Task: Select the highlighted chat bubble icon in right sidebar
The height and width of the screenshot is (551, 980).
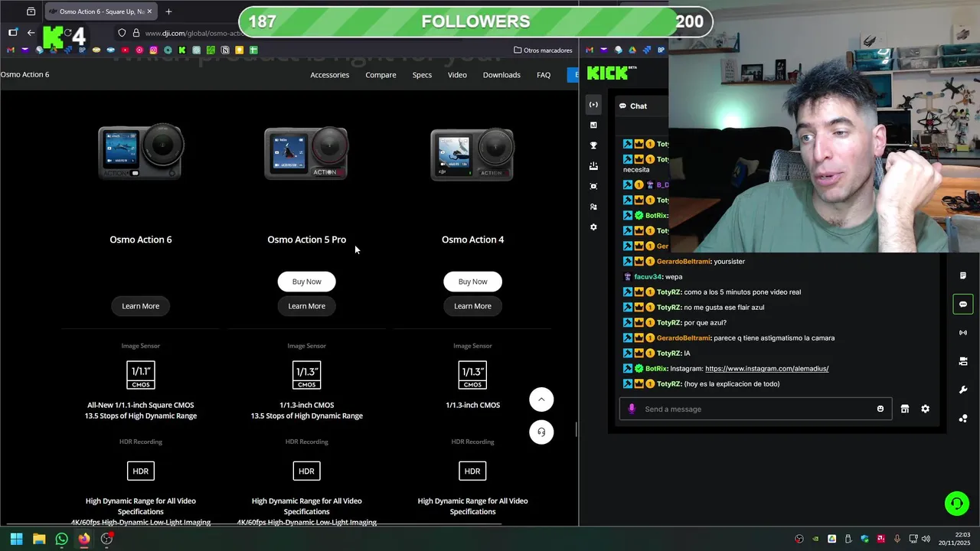Action: click(963, 304)
